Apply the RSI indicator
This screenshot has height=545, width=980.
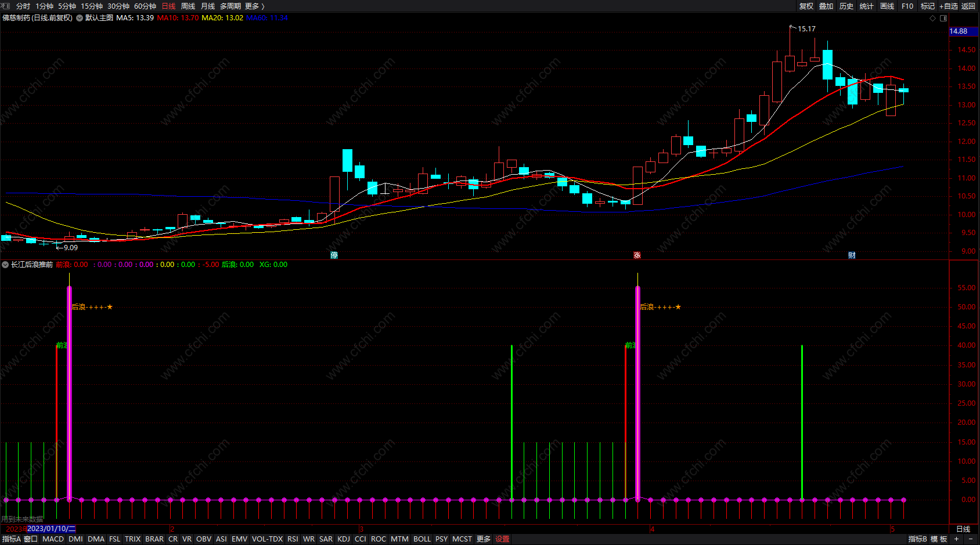[293, 539]
